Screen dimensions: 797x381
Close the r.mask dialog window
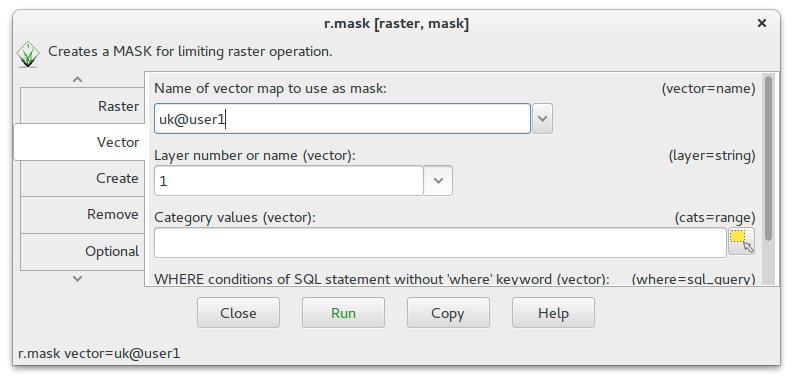click(x=761, y=23)
